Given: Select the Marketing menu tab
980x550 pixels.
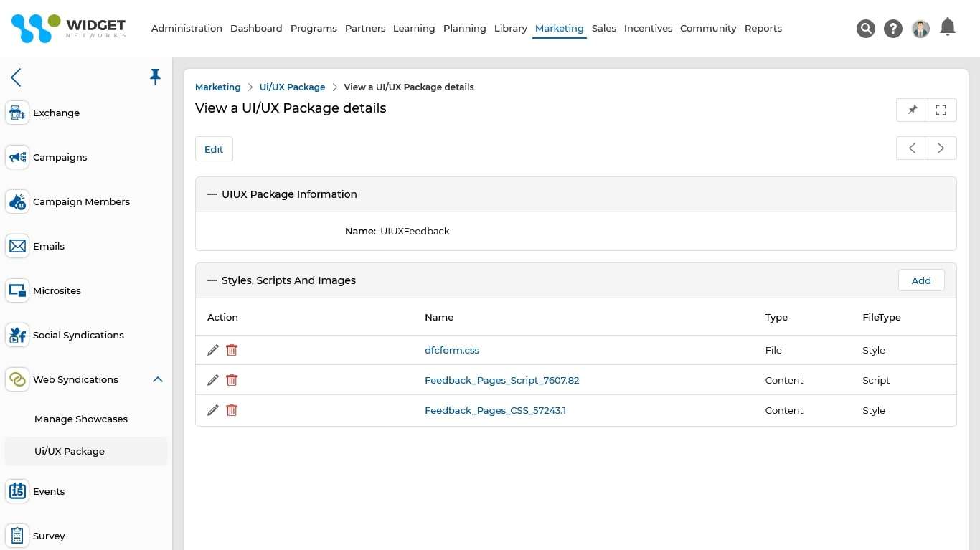Looking at the screenshot, I should pos(560,28).
